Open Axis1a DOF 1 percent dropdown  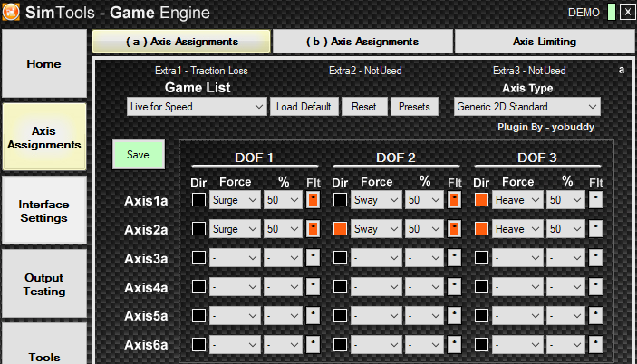point(283,200)
